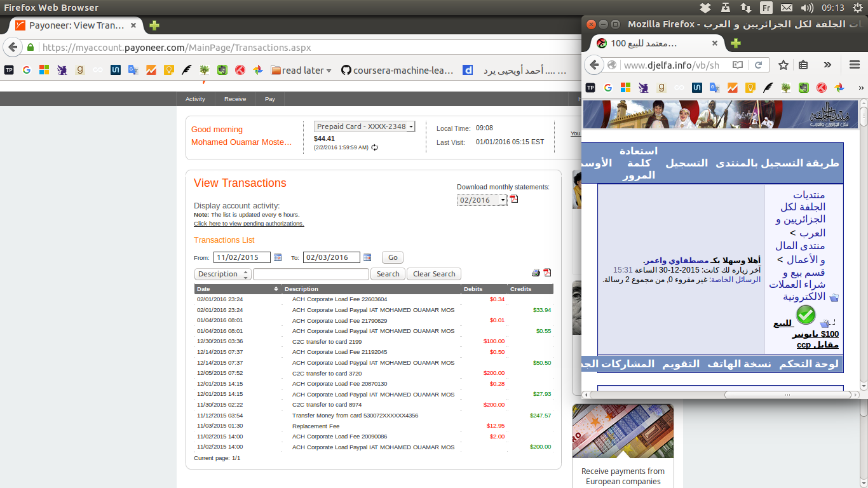Open the Description search filter dropdown
The width and height of the screenshot is (868, 488).
222,274
